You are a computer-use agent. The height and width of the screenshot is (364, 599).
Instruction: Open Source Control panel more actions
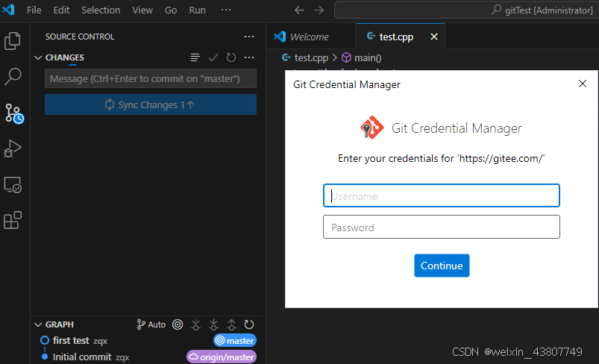249,37
